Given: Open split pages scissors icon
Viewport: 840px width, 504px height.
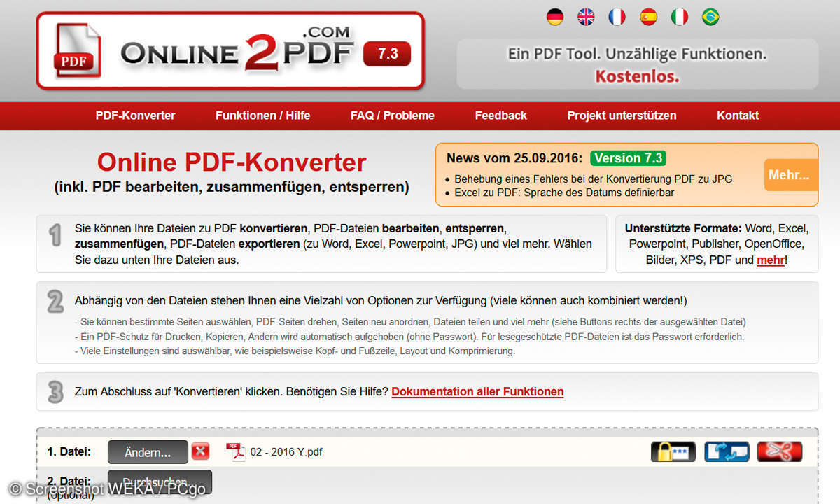Looking at the screenshot, I should [780, 451].
